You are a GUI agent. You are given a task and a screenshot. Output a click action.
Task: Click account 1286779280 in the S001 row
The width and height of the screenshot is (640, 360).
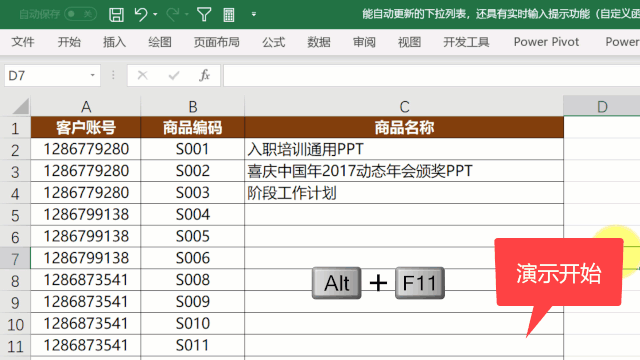pos(86,149)
